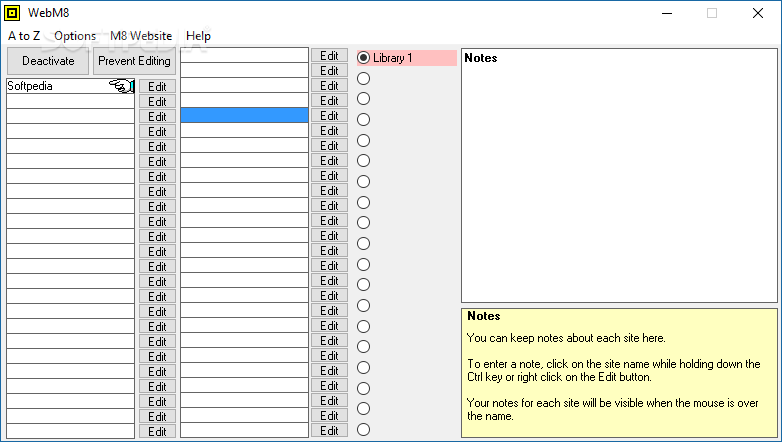
Task: Open the M8 Website menu
Action: click(x=141, y=36)
